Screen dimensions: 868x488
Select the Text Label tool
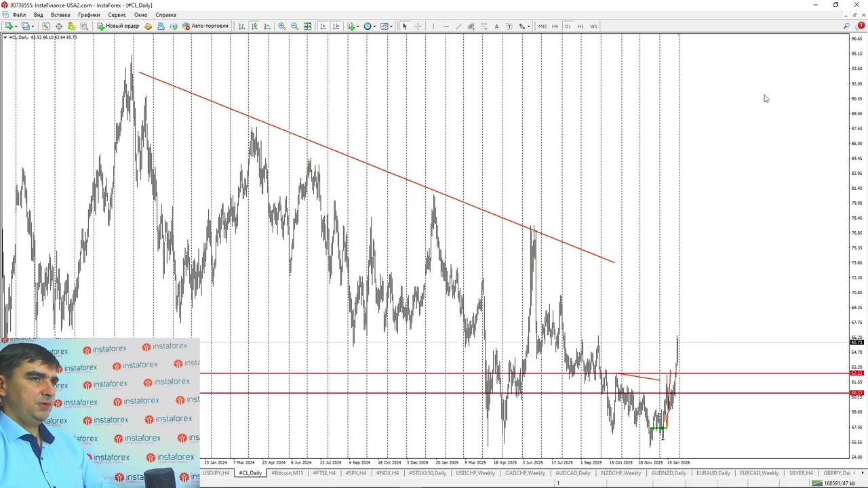pos(509,26)
